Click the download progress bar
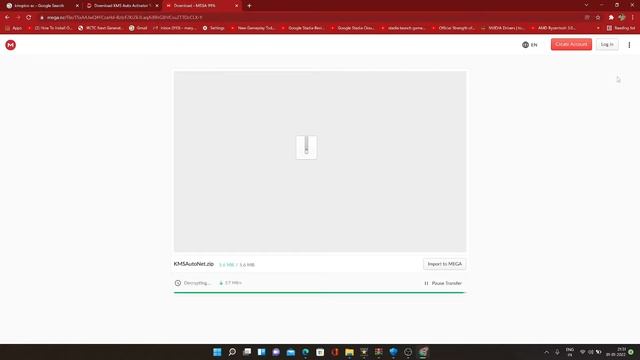 pos(320,292)
